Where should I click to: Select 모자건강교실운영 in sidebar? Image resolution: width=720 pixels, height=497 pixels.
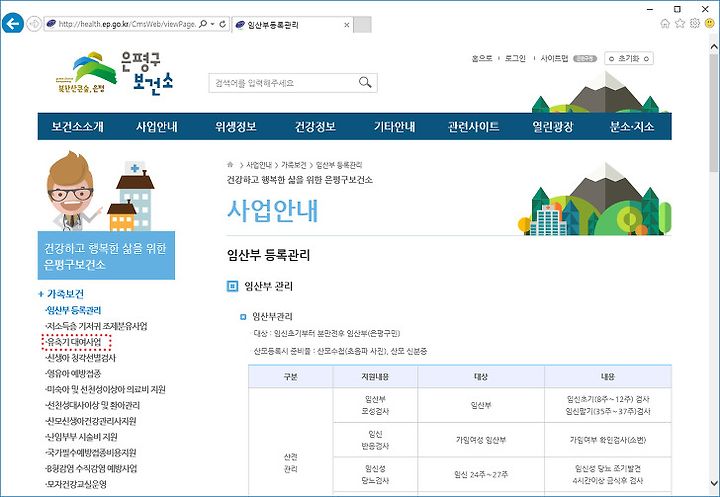pos(76,484)
